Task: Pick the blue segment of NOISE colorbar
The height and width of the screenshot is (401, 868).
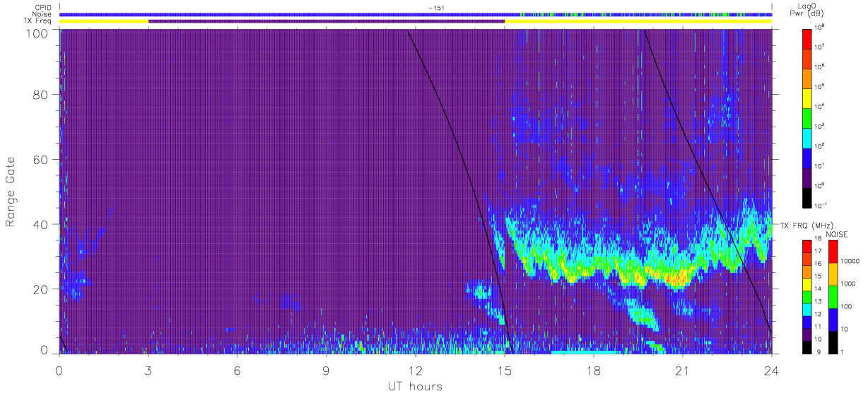Action: 833,319
